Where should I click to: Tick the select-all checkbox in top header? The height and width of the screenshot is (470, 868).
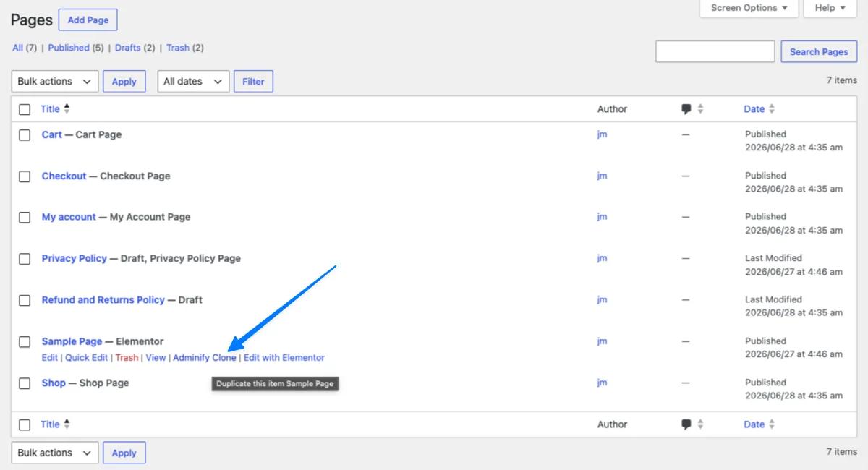pyautogui.click(x=25, y=109)
